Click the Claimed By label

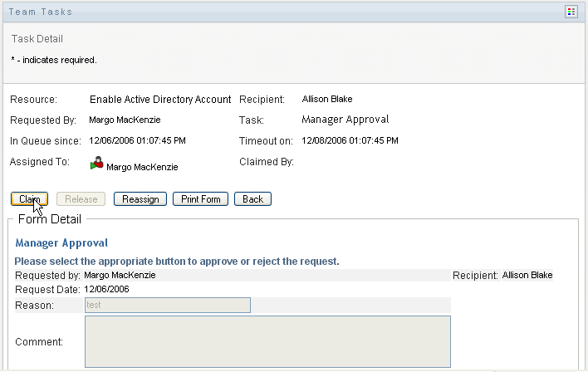267,162
